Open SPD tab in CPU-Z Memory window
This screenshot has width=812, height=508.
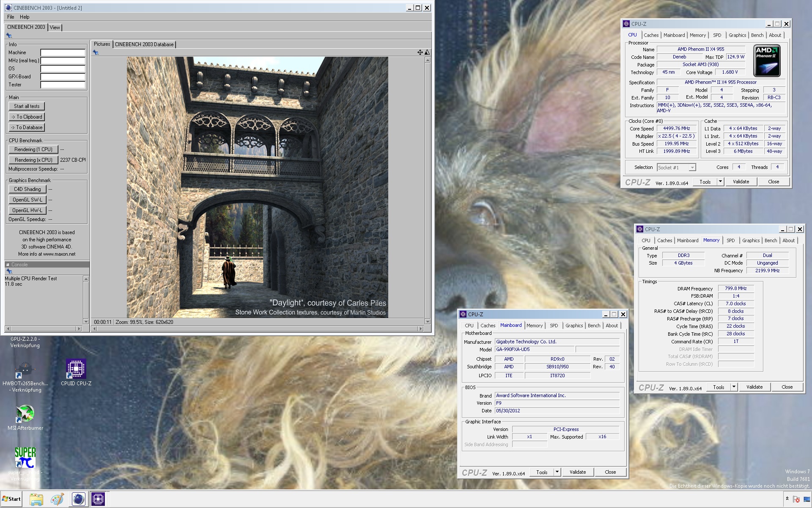(x=730, y=240)
